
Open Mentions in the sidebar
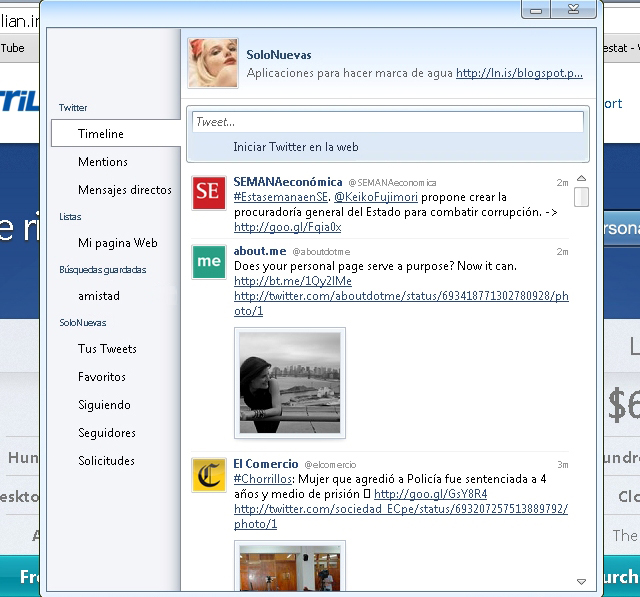tap(103, 162)
